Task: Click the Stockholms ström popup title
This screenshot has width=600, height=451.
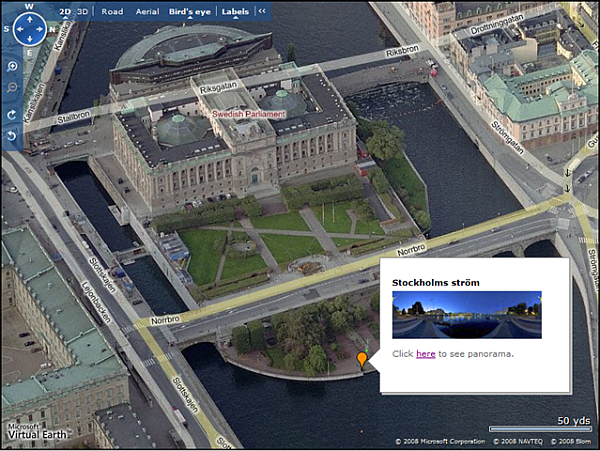Action: point(435,283)
